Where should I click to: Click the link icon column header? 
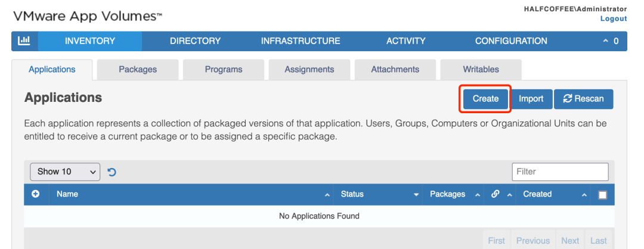496,194
